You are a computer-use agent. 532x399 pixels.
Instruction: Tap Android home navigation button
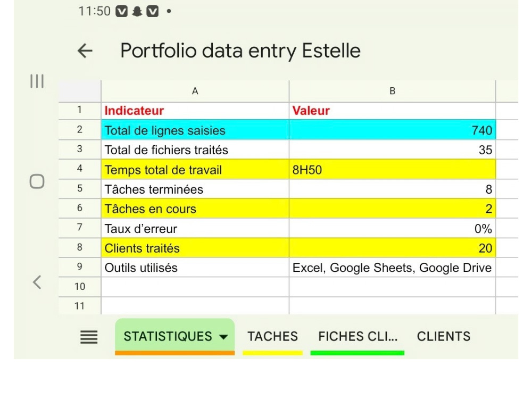pos(37,181)
